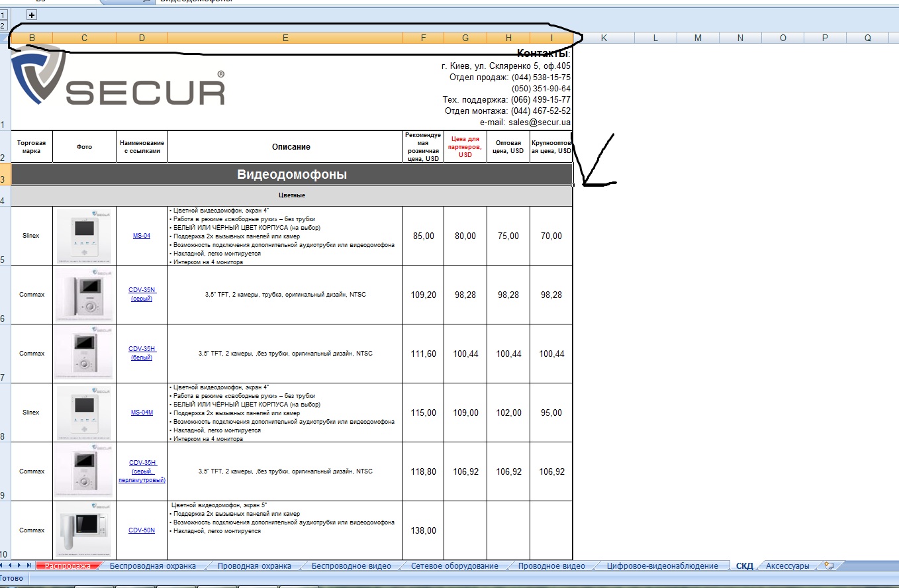Image resolution: width=899 pixels, height=588 pixels.
Task: Open the Проводное видео sheet tab
Action: (x=551, y=566)
